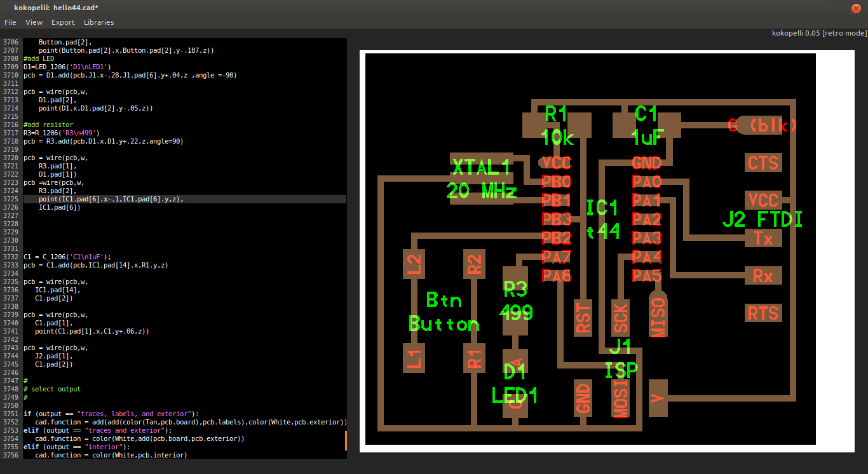The height and width of the screenshot is (474, 868).
Task: Open the Export menu
Action: click(x=64, y=22)
